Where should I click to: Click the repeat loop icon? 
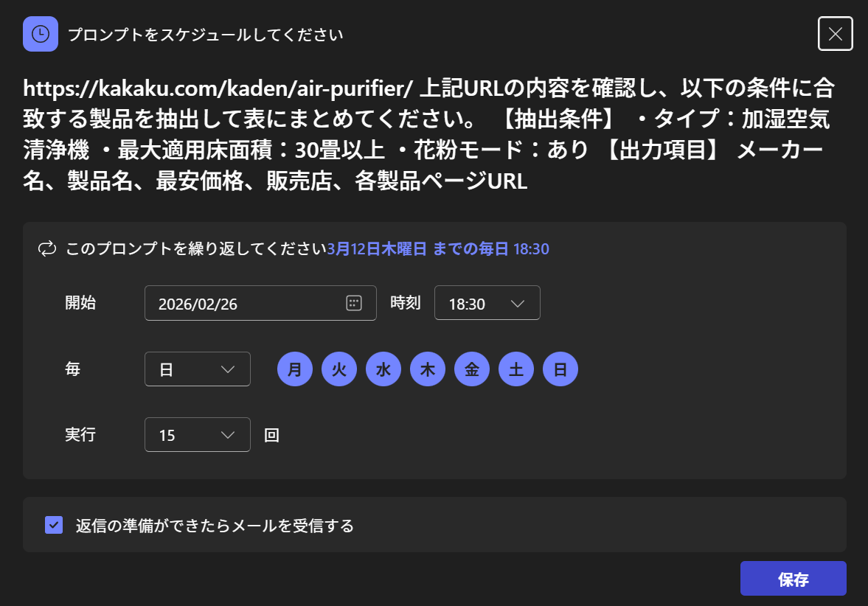tap(47, 249)
